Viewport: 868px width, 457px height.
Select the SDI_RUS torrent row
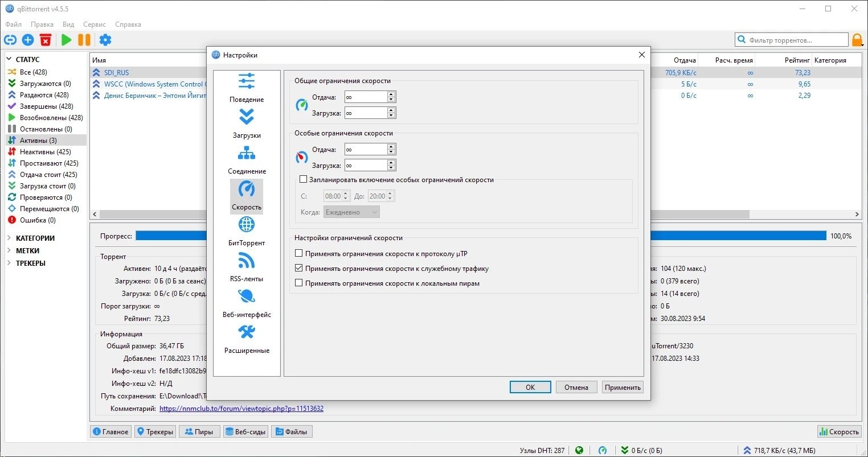point(476,72)
